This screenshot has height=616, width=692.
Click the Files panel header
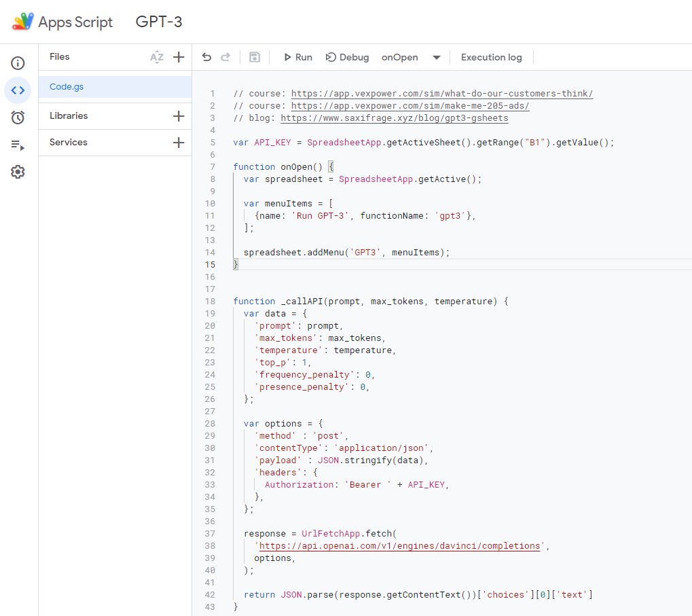60,56
